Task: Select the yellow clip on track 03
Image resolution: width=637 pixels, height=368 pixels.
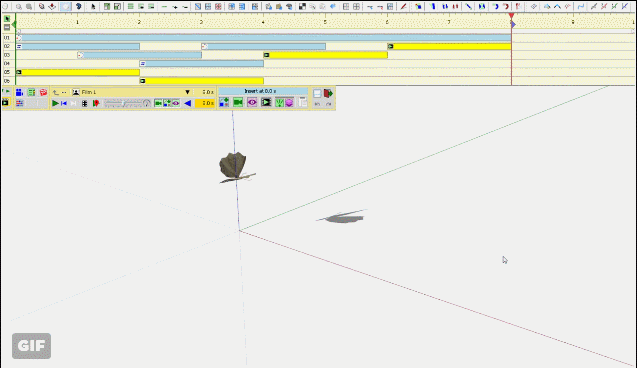Action: click(x=325, y=55)
